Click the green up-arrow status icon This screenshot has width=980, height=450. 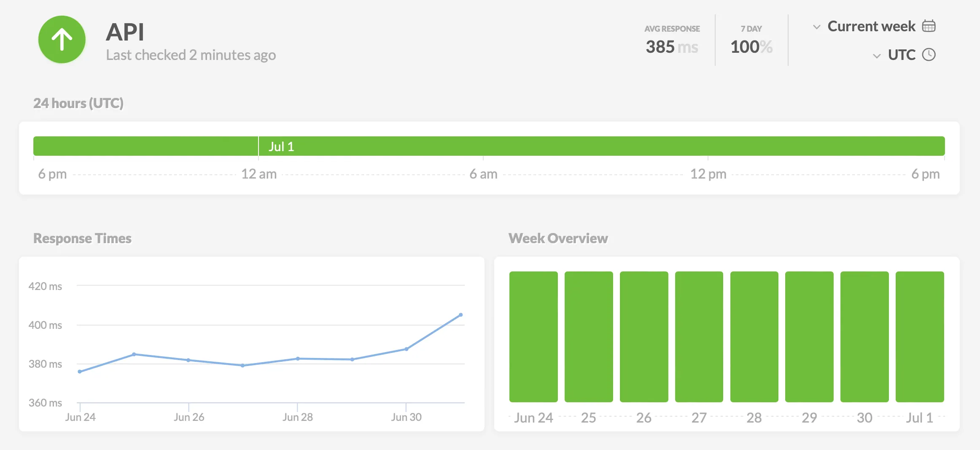point(62,40)
